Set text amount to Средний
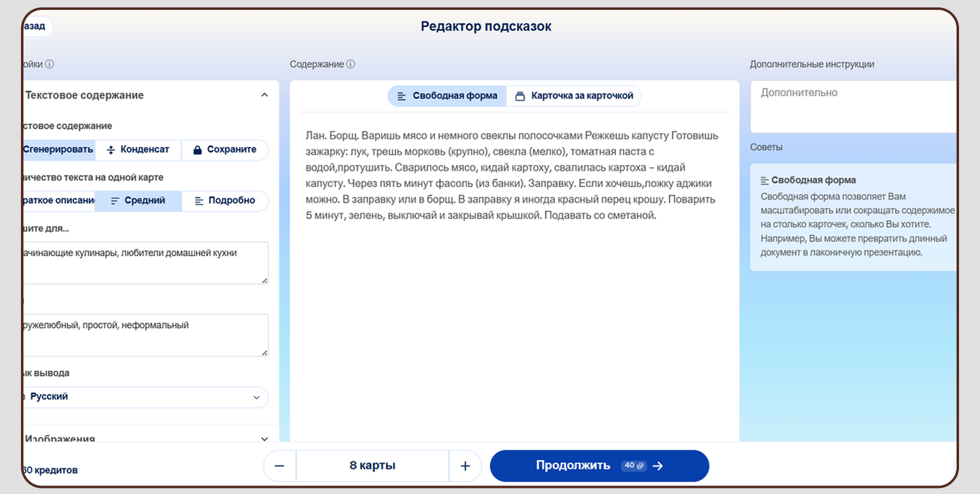 click(138, 201)
